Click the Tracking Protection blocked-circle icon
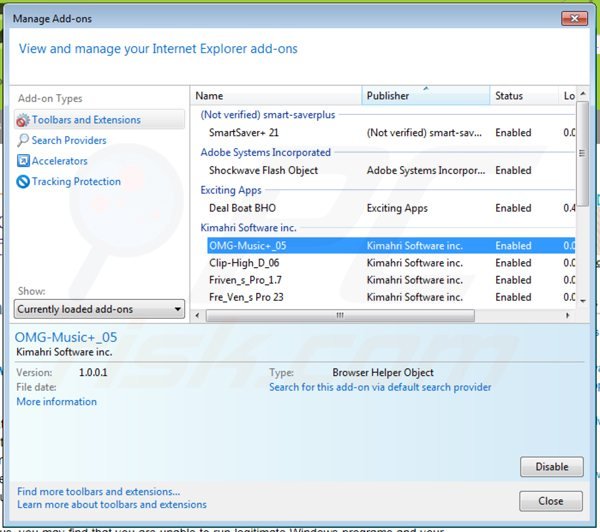The height and width of the screenshot is (532, 600). click(23, 181)
